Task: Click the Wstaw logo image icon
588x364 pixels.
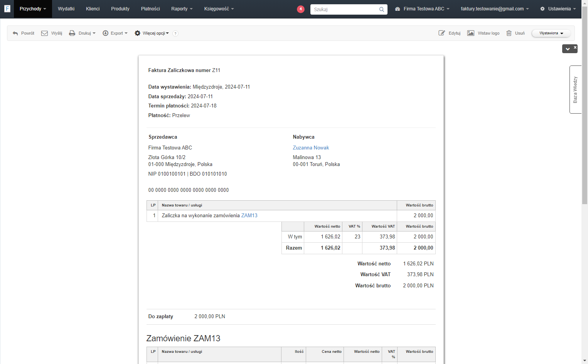Action: (x=471, y=33)
